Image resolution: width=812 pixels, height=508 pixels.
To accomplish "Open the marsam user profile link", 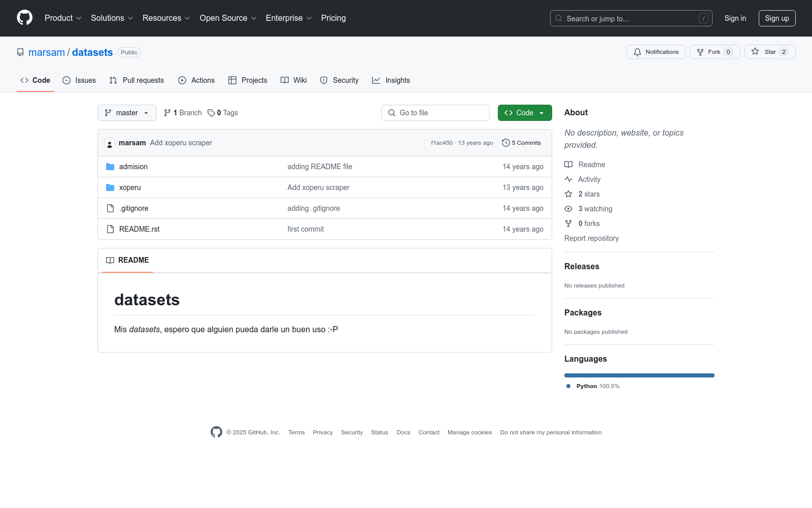I will [x=47, y=52].
